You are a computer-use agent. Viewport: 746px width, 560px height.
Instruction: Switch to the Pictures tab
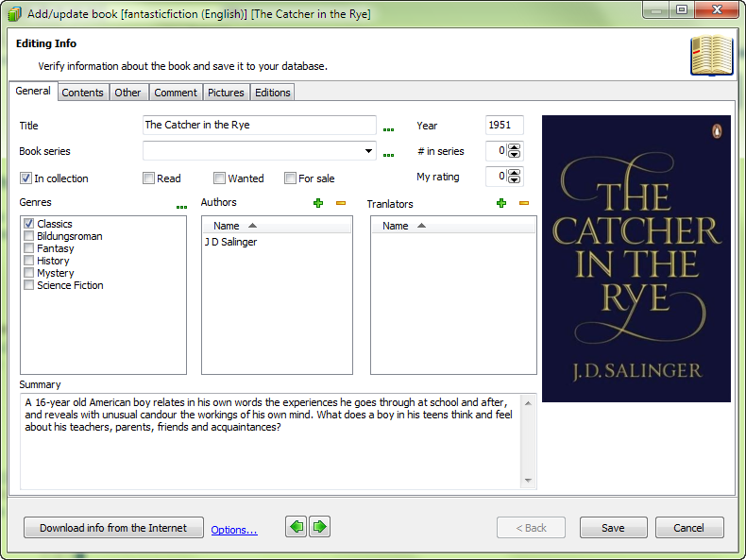tap(226, 93)
